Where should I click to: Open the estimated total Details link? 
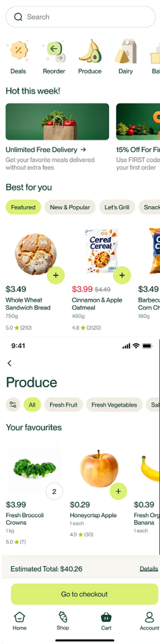[149, 569]
